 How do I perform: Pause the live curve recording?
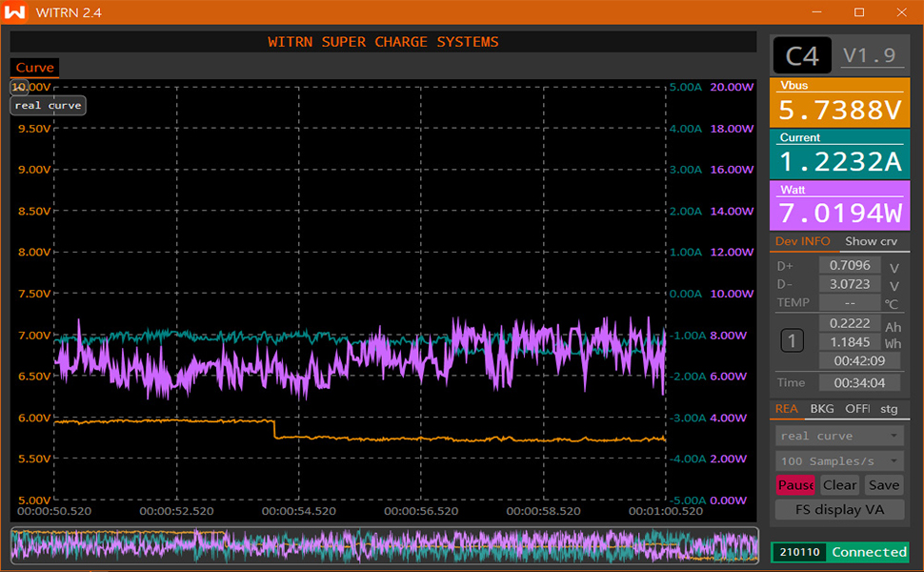tap(795, 485)
